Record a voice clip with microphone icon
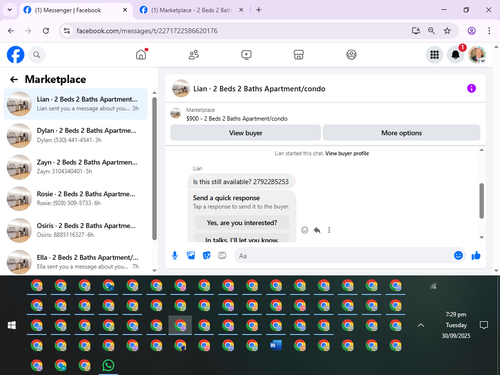500x375 pixels. (175, 256)
